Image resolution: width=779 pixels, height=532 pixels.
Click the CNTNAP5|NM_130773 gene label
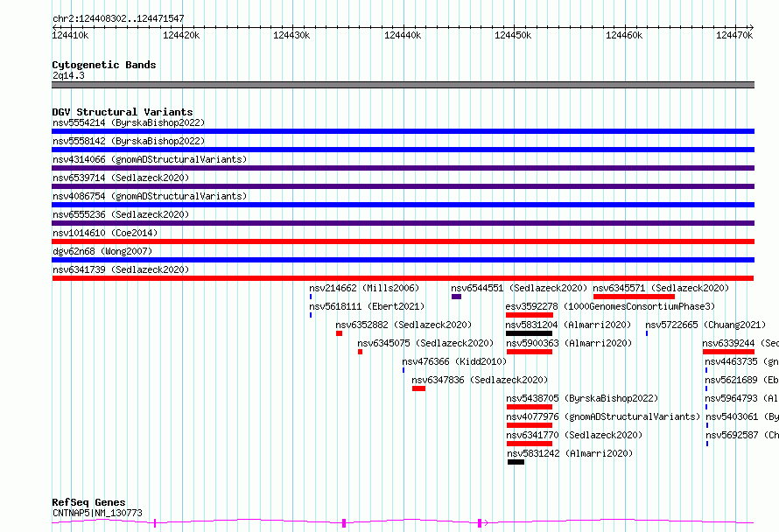(97, 513)
